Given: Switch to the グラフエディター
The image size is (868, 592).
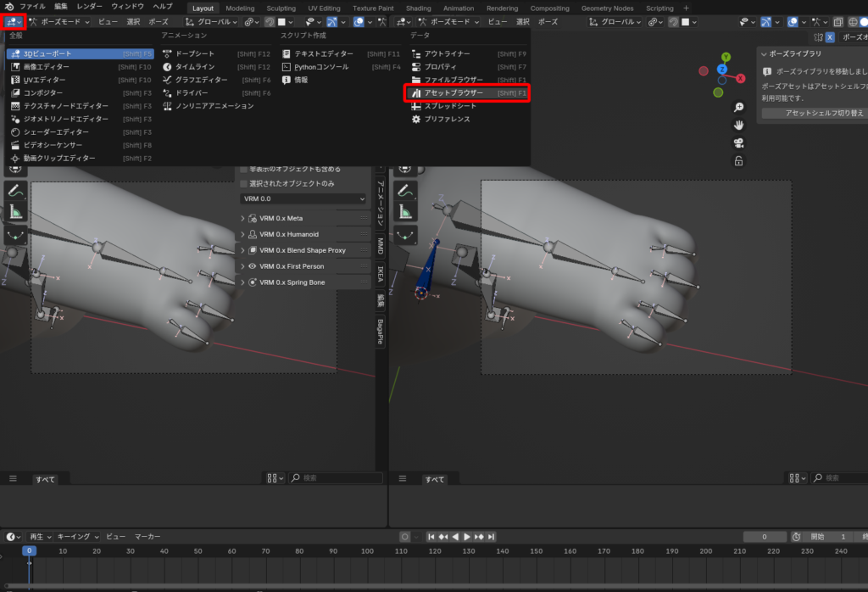Looking at the screenshot, I should click(x=202, y=80).
